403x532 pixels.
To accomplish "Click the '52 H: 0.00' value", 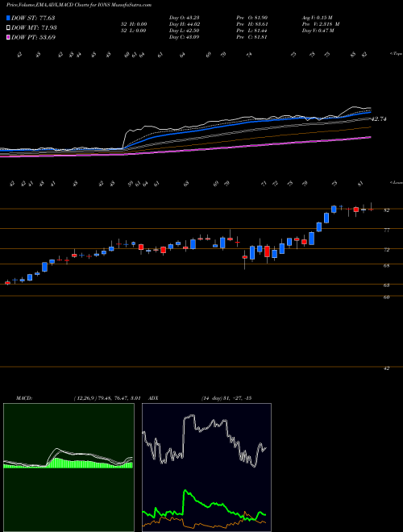I will coord(135,24).
